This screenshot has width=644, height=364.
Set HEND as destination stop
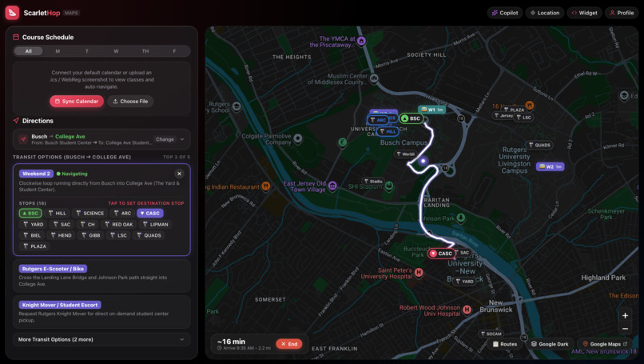click(x=61, y=235)
